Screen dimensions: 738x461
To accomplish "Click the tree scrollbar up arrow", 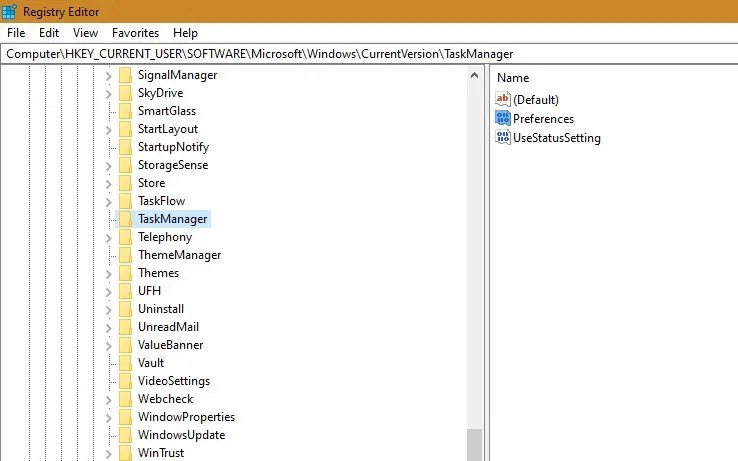I will tap(474, 75).
